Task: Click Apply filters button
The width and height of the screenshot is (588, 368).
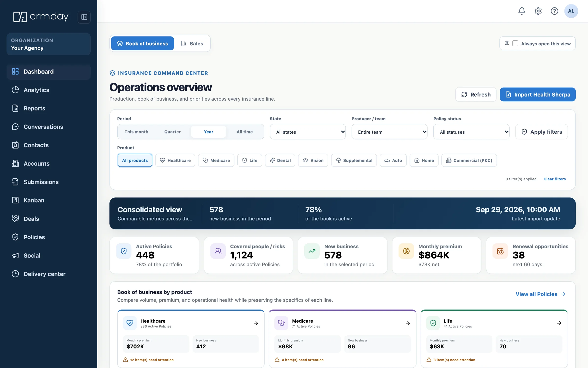Action: tap(542, 132)
